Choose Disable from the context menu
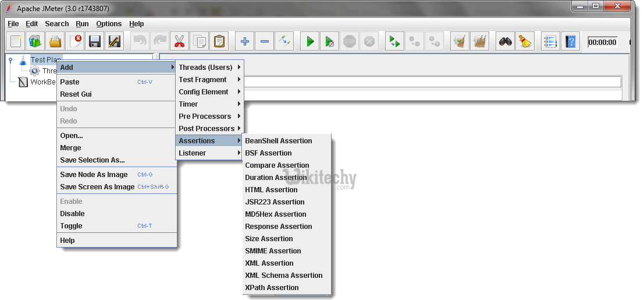Screen dimensions: 644x300 point(73,214)
